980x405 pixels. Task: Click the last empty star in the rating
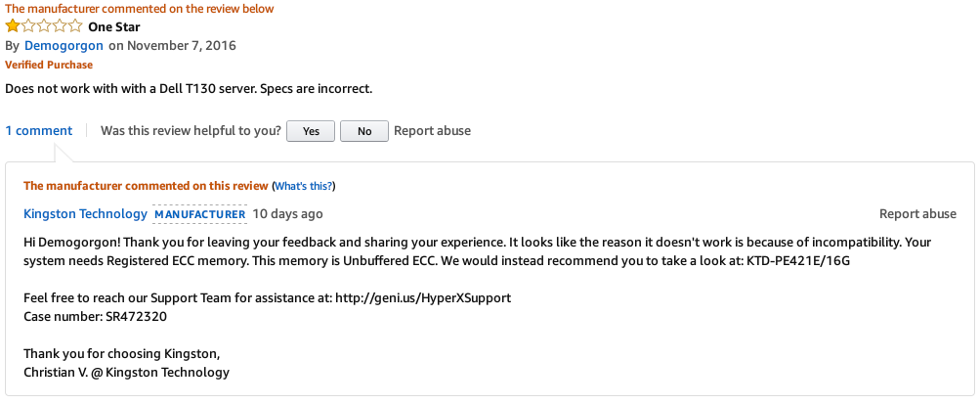(74, 26)
